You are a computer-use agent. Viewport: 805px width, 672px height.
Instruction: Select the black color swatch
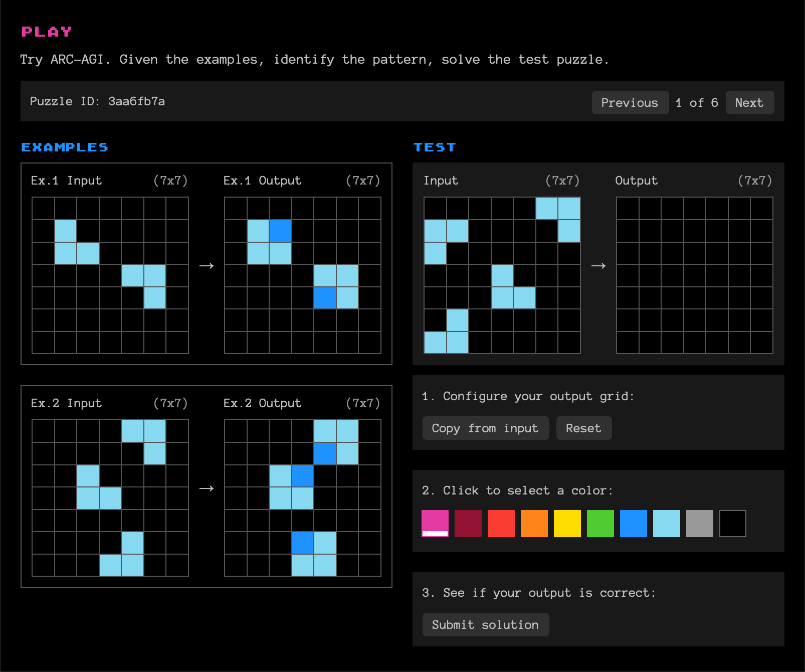pos(733,524)
